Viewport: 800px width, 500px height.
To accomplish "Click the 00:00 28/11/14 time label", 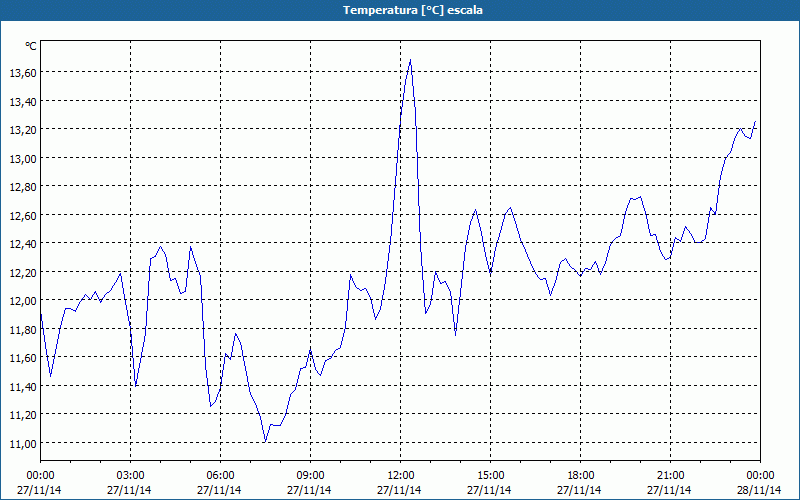I will [x=759, y=483].
